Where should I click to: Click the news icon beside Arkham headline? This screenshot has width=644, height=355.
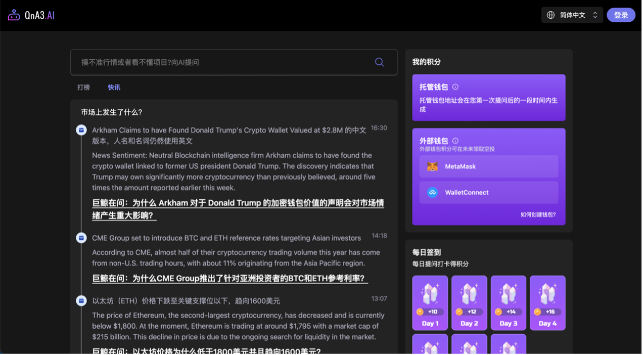tap(81, 130)
